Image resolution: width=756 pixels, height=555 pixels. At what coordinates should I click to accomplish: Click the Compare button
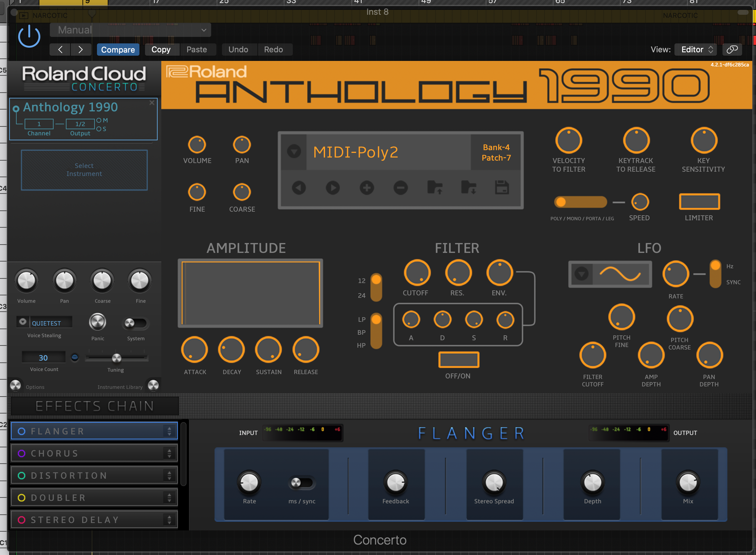[118, 50]
